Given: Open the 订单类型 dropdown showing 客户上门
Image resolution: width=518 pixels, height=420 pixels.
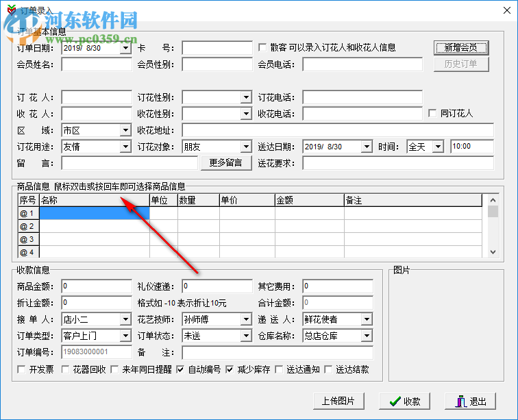Looking at the screenshot, I should coord(125,336).
